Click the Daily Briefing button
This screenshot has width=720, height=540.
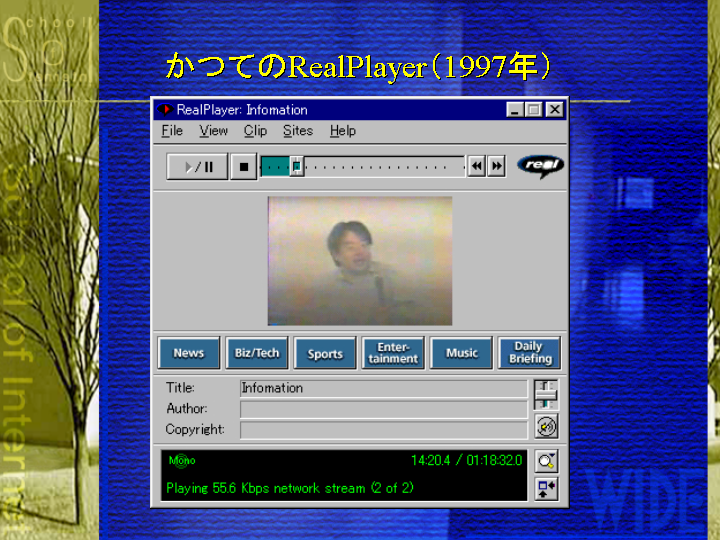click(x=529, y=353)
